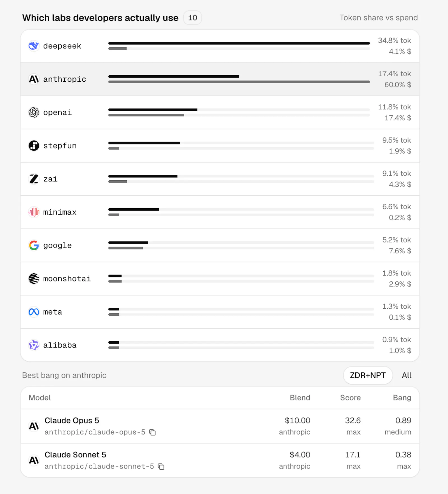The width and height of the screenshot is (448, 494).
Task: Click the minimax waveform logo icon
Action: pyautogui.click(x=34, y=212)
